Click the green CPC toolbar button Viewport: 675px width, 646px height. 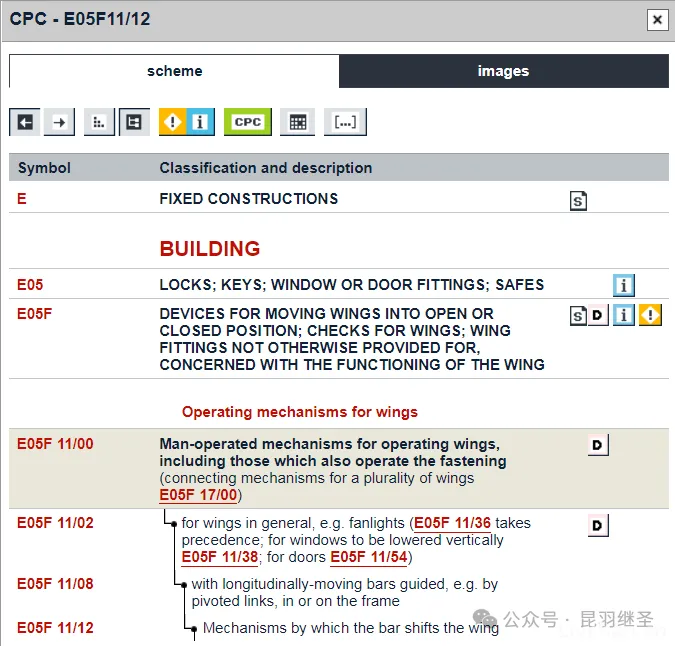248,122
